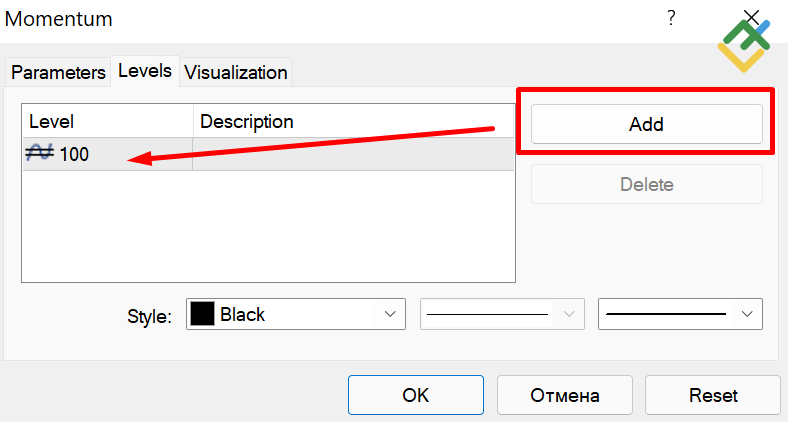The image size is (788, 422).
Task: Open the line width dropdown
Action: click(746, 314)
